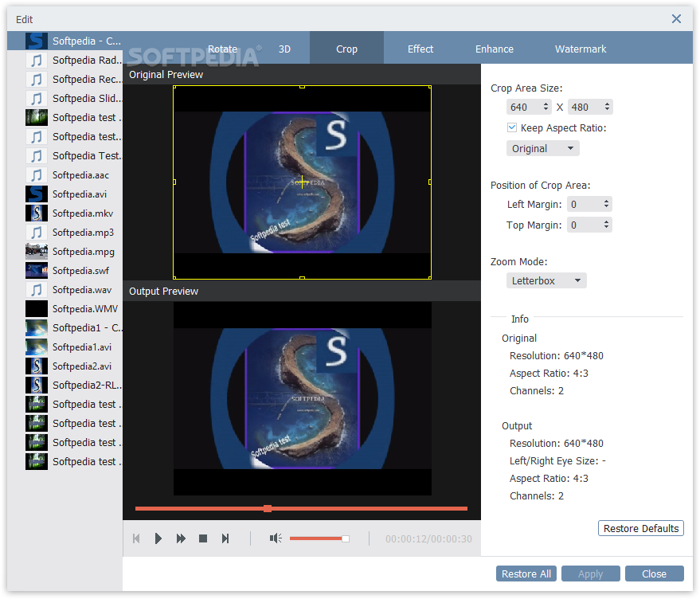Switch to the 3D tab

point(284,49)
